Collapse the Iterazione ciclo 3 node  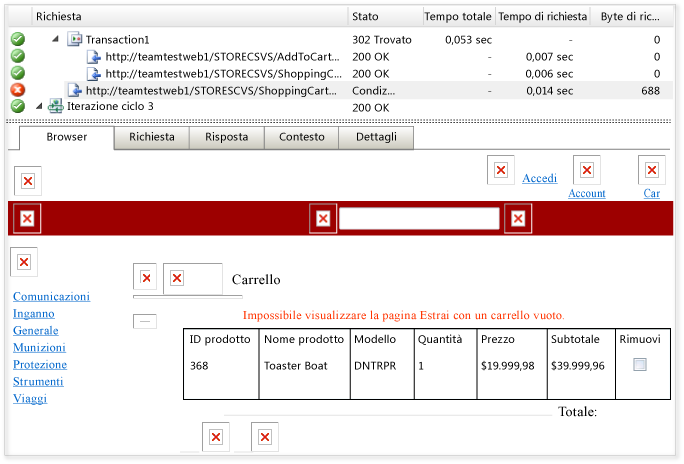(39, 106)
